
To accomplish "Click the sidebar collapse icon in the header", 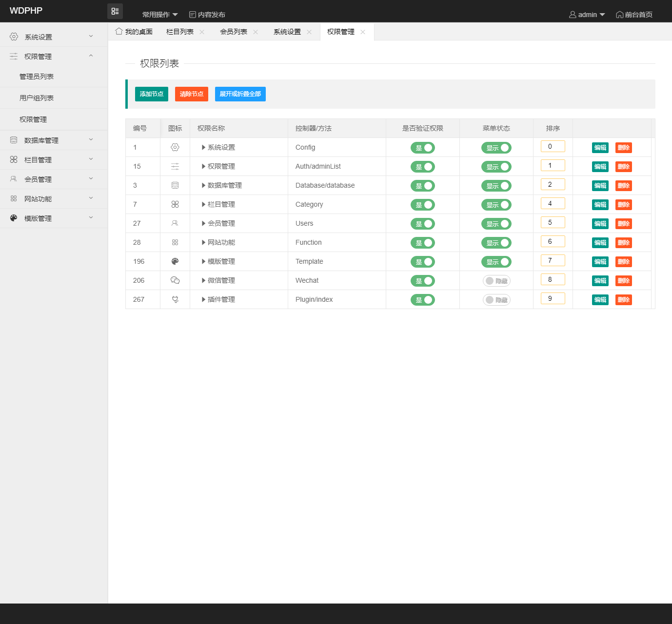I will 115,11.
